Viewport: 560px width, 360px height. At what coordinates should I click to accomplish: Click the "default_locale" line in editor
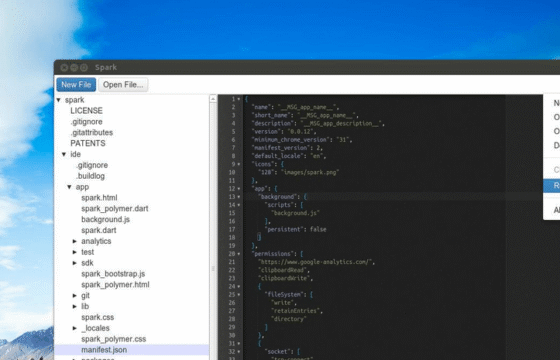pyautogui.click(x=289, y=156)
